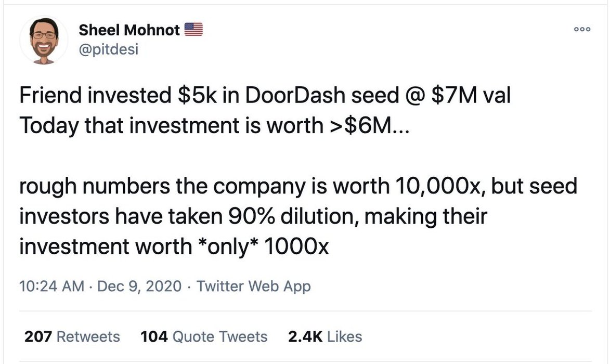610x364 pixels.
Task: Show the 2.4K Likes list
Action: (x=325, y=336)
